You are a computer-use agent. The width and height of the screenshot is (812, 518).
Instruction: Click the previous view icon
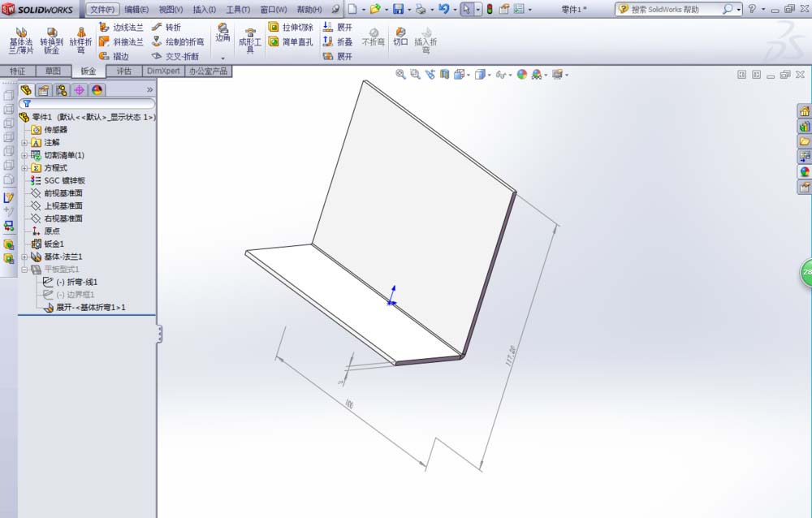tap(430, 75)
